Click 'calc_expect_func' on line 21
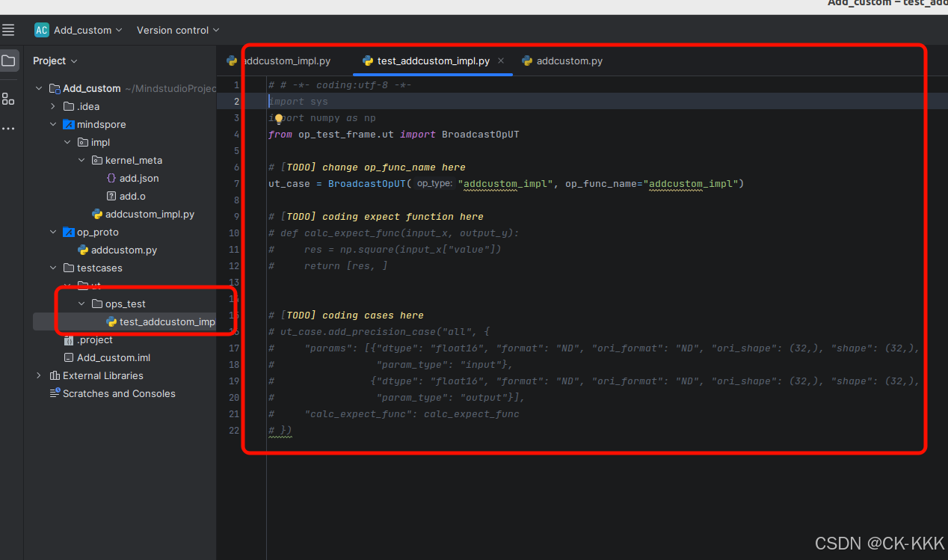The width and height of the screenshot is (948, 560). (472, 414)
